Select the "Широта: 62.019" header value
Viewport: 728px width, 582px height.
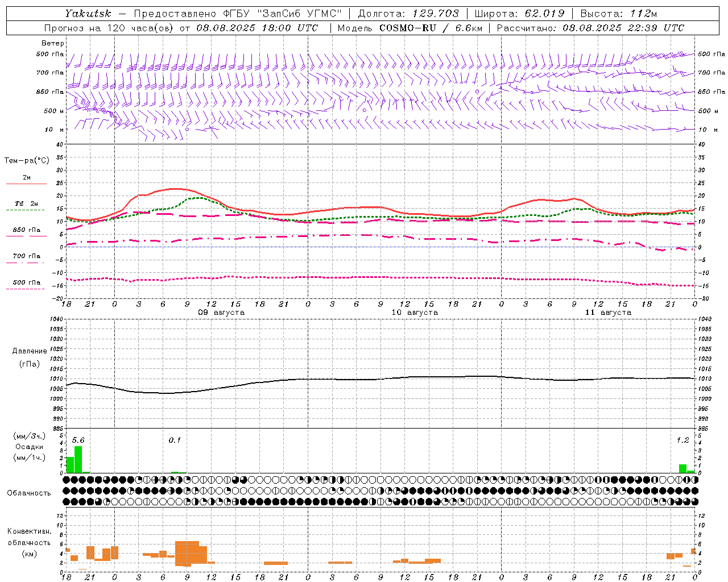click(x=519, y=13)
